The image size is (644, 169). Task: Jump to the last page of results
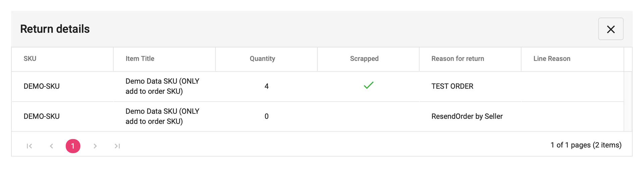117,146
